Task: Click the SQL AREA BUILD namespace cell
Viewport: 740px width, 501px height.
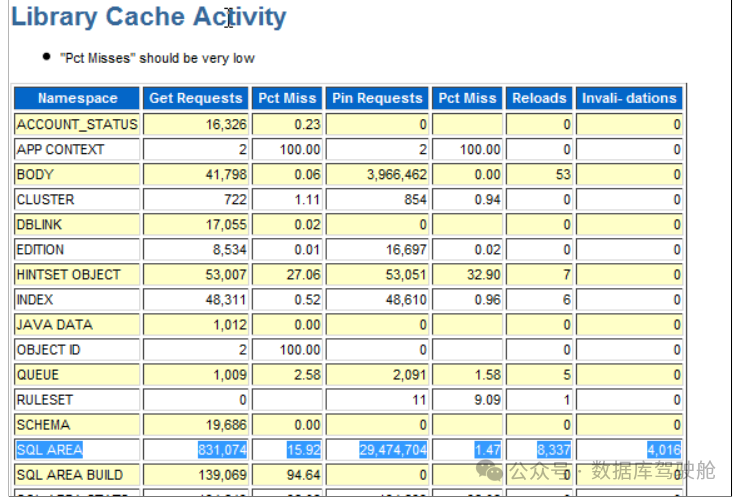Action: click(77, 475)
